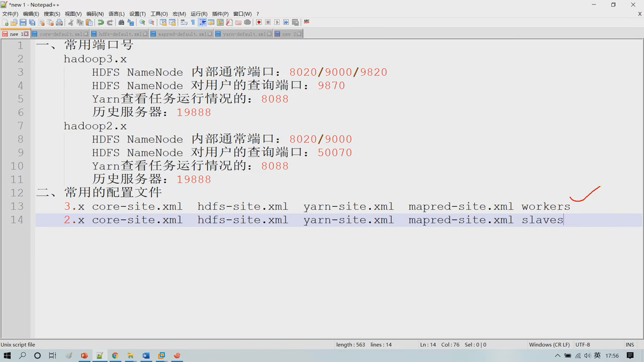644x362 pixels.
Task: Save current recorded macro icon
Action: (x=295, y=22)
